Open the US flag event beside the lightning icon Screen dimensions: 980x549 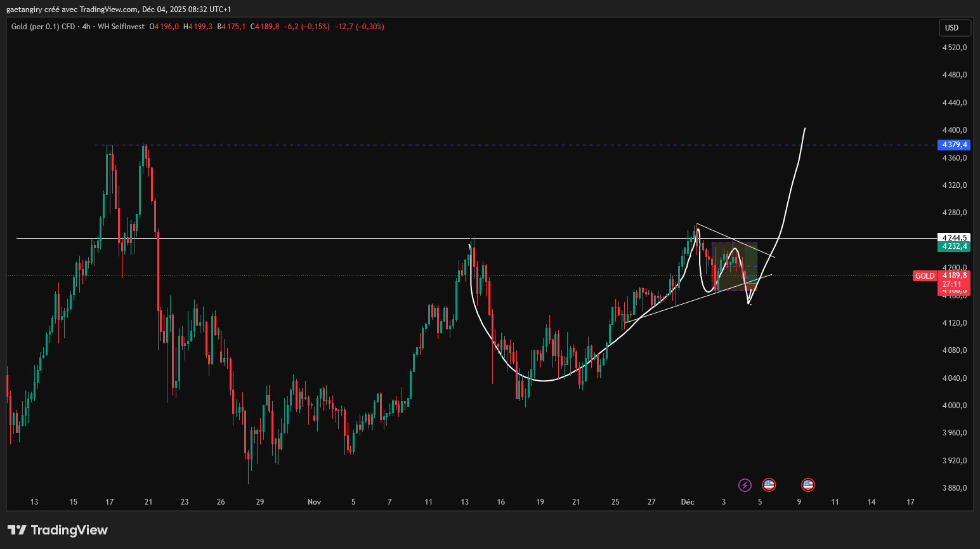point(769,485)
